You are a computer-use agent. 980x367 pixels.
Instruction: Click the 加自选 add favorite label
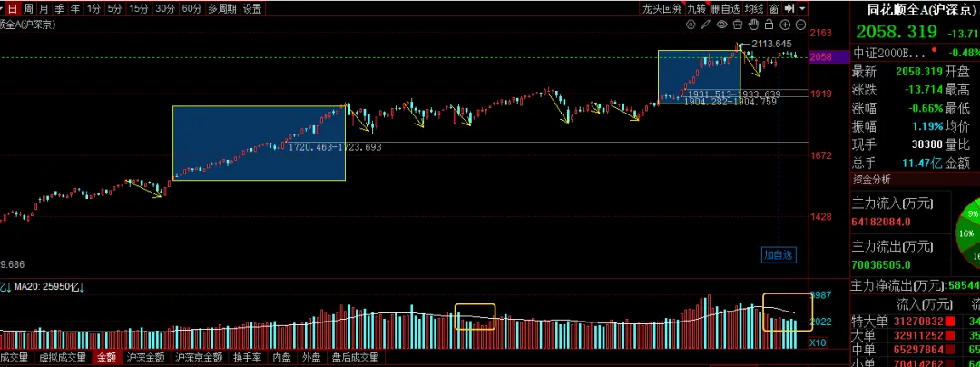point(779,254)
